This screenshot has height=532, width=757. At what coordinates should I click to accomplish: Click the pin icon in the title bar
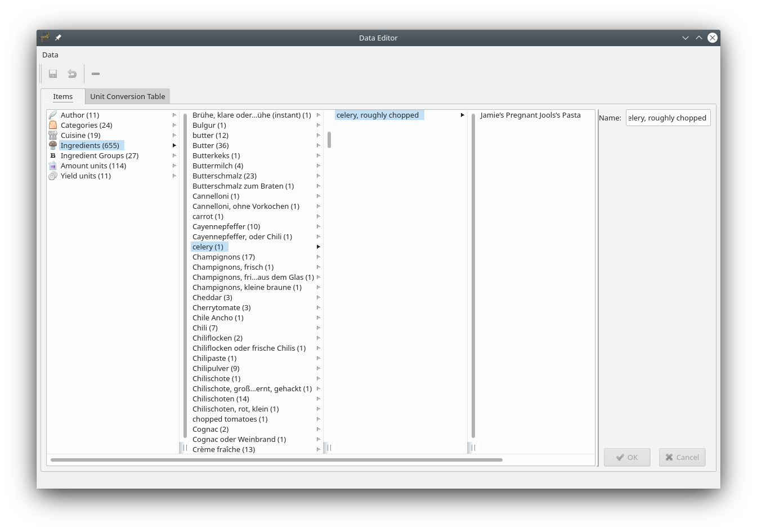(58, 38)
